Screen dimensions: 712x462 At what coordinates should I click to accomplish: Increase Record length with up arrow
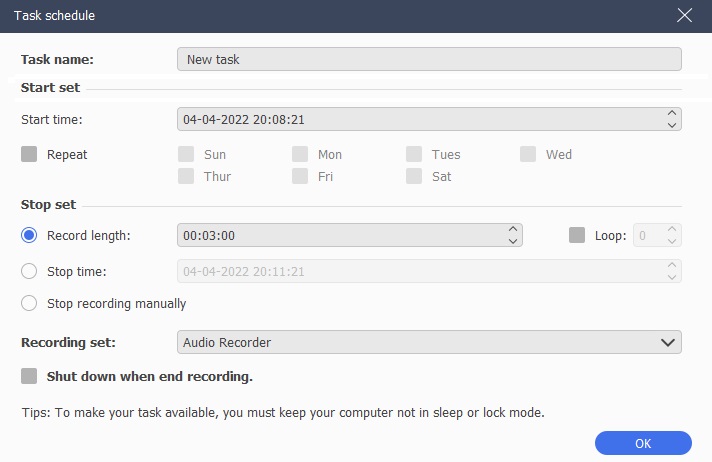click(513, 229)
